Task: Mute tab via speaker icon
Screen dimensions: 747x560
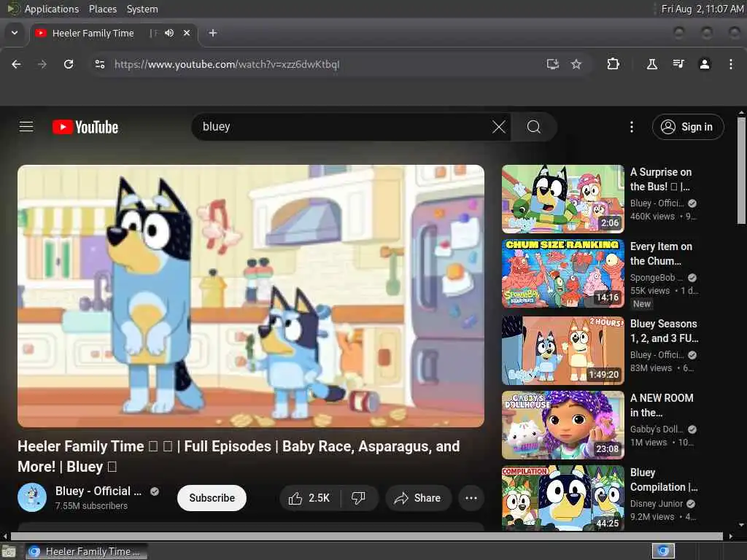Action: tap(169, 33)
